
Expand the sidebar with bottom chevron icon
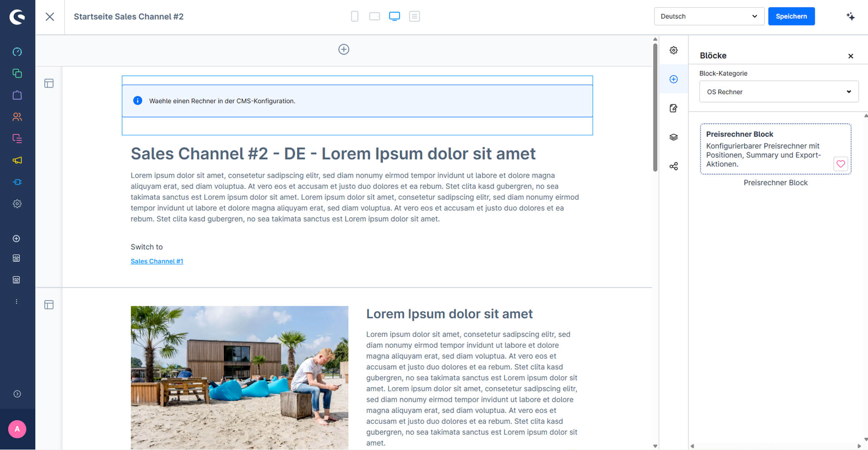click(x=17, y=394)
